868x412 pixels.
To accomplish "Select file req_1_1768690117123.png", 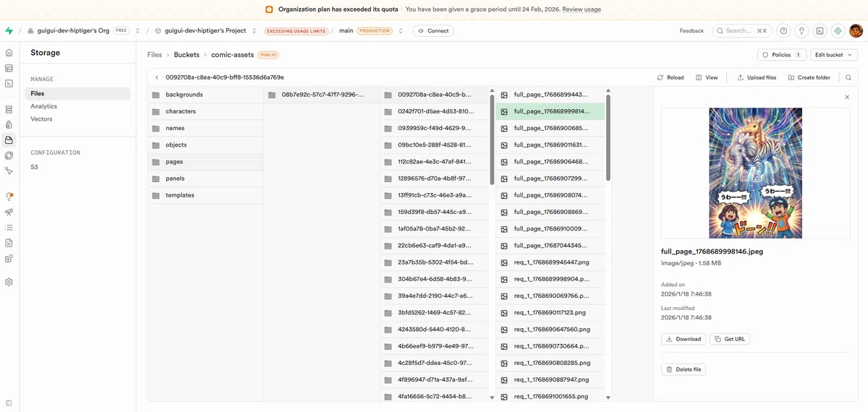I will pyautogui.click(x=551, y=312).
